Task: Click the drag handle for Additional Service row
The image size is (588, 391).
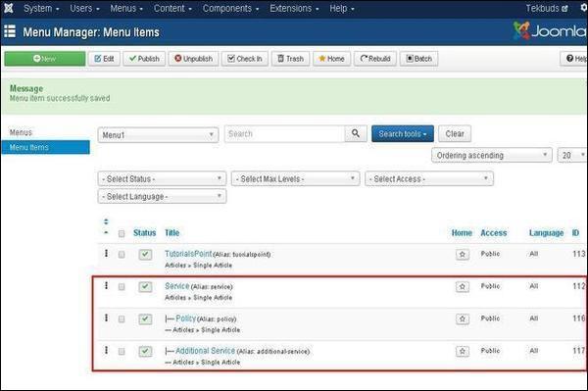Action: (x=106, y=350)
